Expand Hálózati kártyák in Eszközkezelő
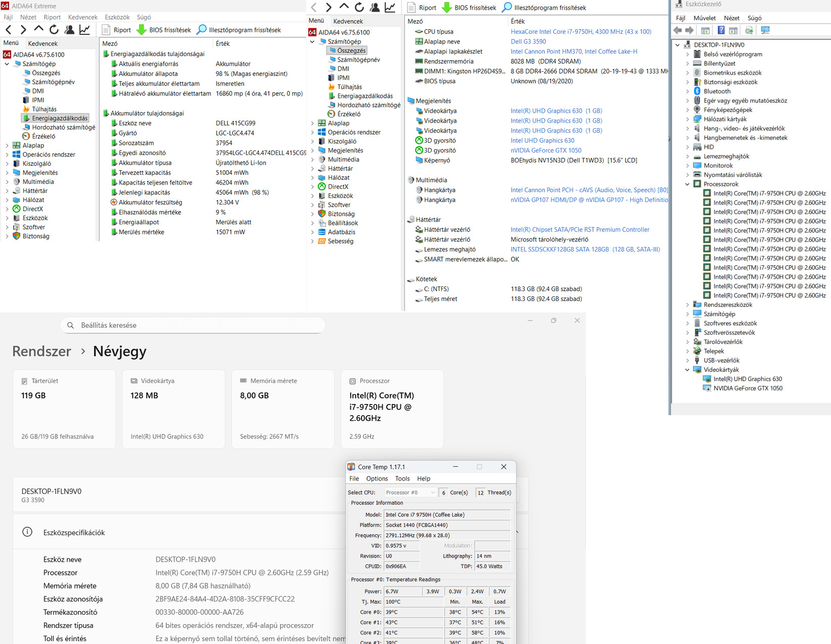 pos(687,119)
